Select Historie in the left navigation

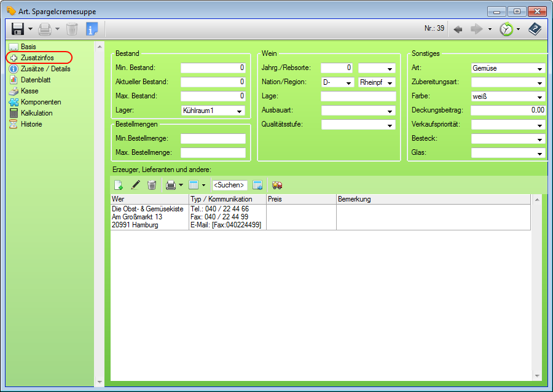[x=31, y=124]
